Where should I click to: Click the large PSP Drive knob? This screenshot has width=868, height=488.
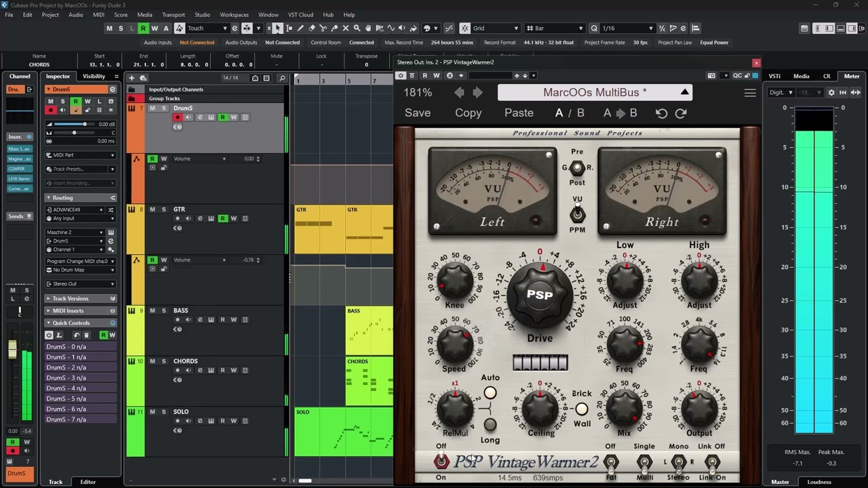540,296
